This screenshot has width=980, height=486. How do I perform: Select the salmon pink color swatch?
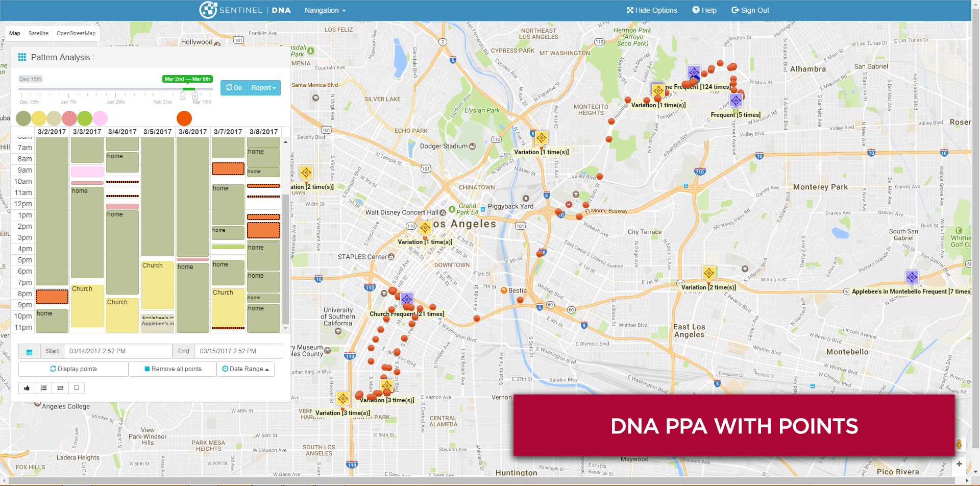tap(69, 118)
